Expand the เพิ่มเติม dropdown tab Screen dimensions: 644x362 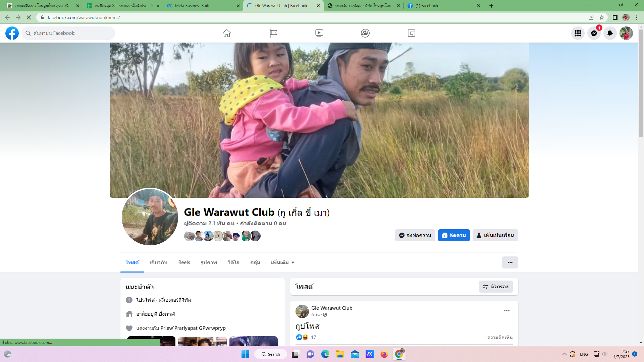[x=282, y=262]
